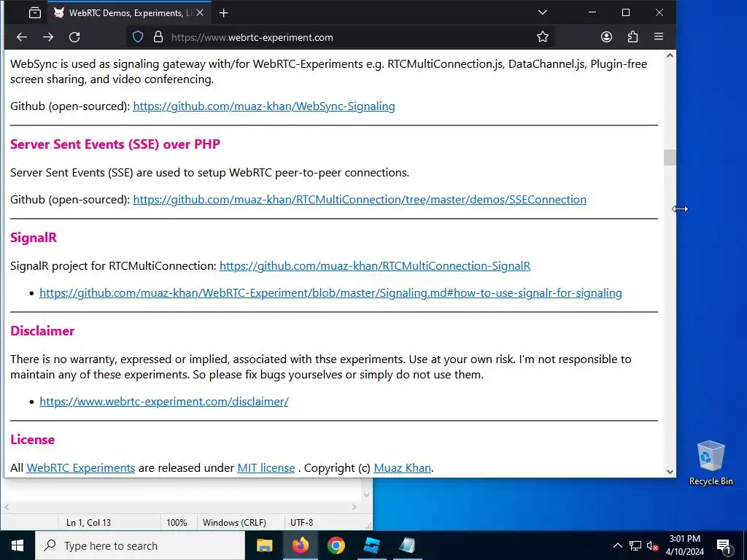The width and height of the screenshot is (747, 560).
Task: Click the Disclaimer heading
Action: tap(42, 331)
